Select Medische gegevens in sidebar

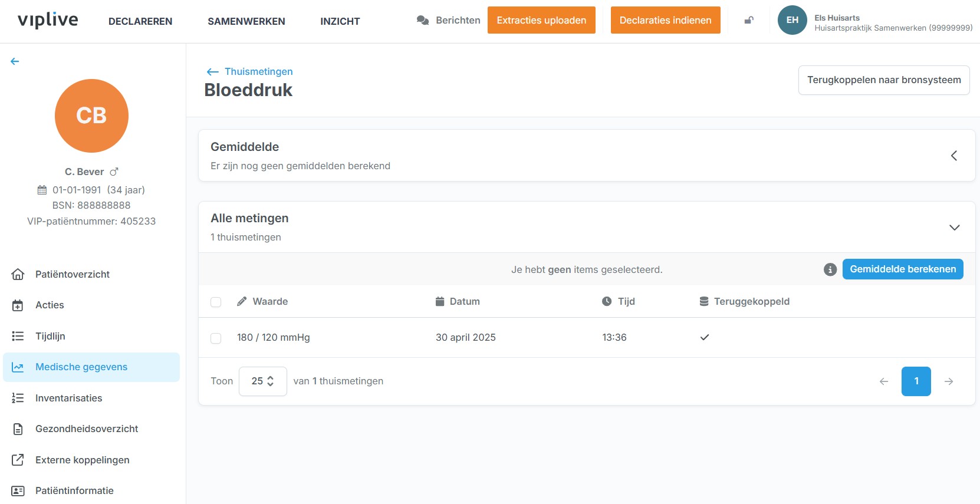[91, 367]
